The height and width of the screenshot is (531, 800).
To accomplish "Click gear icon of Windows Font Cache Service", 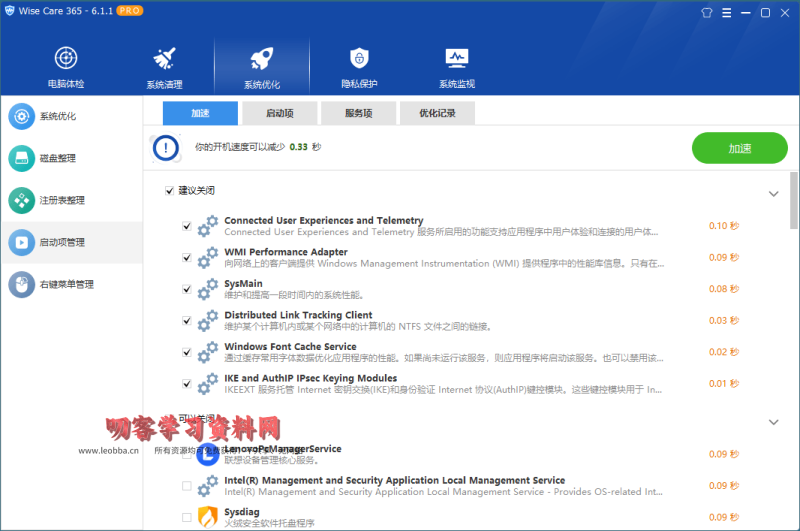I will (208, 352).
